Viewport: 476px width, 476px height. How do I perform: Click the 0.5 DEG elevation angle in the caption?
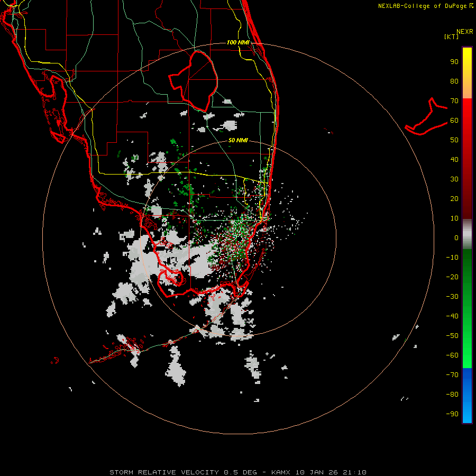[241, 472]
